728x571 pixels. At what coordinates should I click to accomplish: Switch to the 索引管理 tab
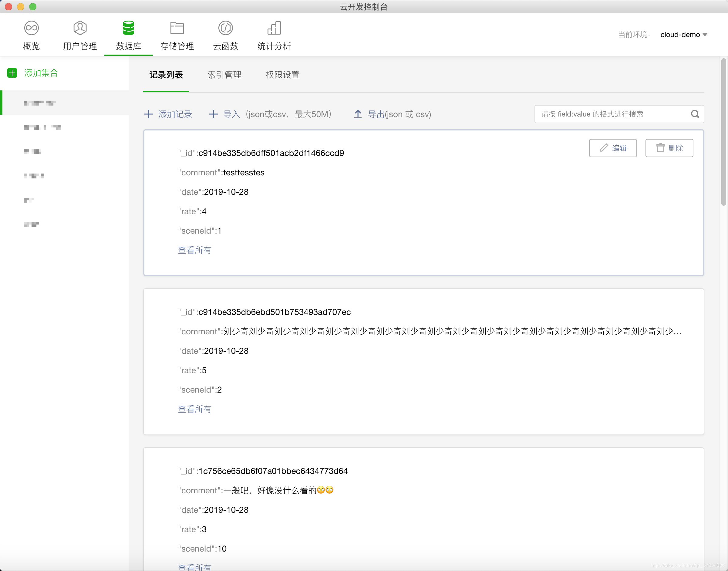pyautogui.click(x=224, y=75)
